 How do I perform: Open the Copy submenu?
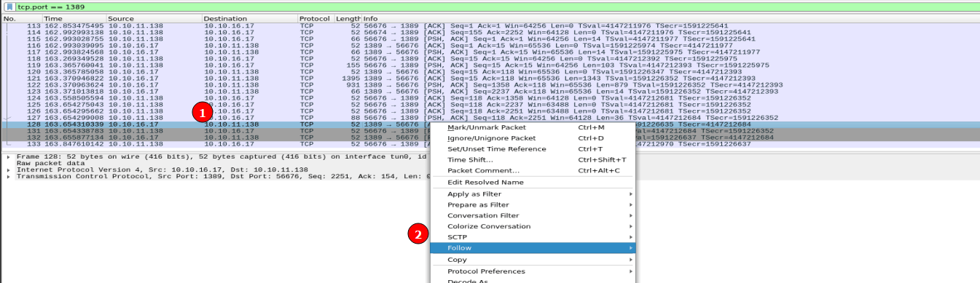[532, 260]
